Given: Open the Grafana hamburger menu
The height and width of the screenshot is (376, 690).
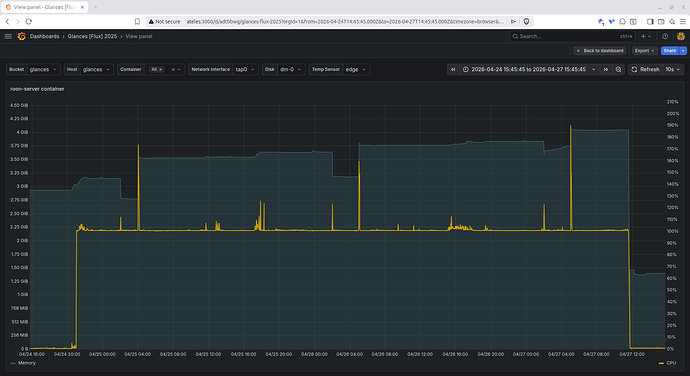Looking at the screenshot, I should (8, 37).
